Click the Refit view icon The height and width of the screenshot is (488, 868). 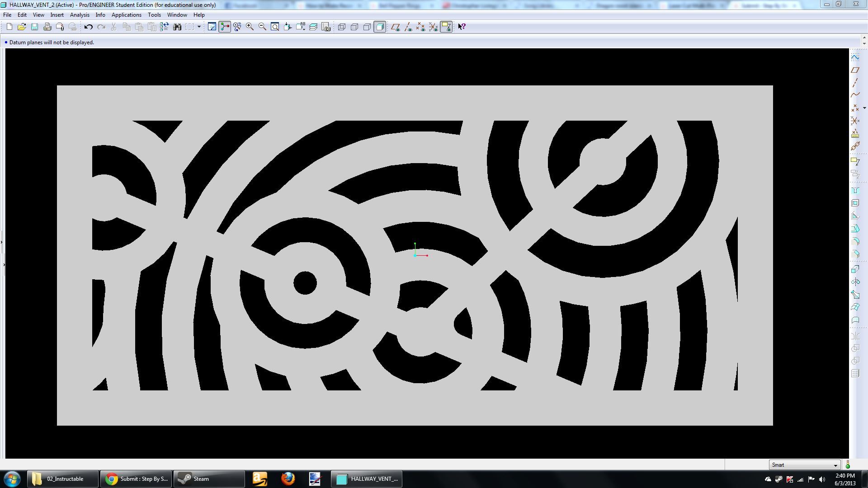(275, 27)
